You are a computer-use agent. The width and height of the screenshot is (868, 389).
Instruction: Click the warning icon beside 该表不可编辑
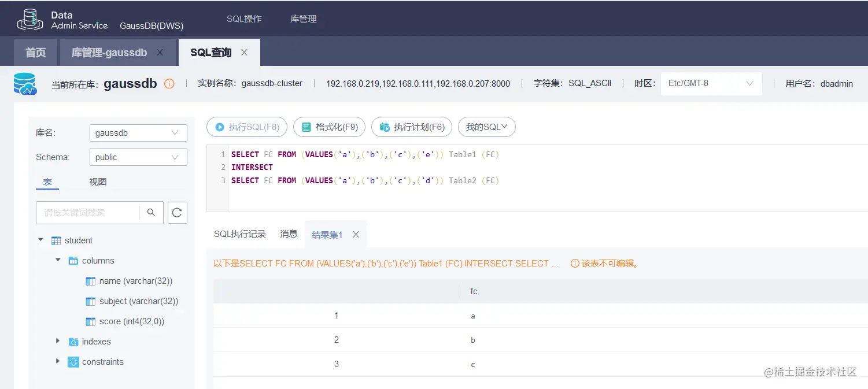575,264
